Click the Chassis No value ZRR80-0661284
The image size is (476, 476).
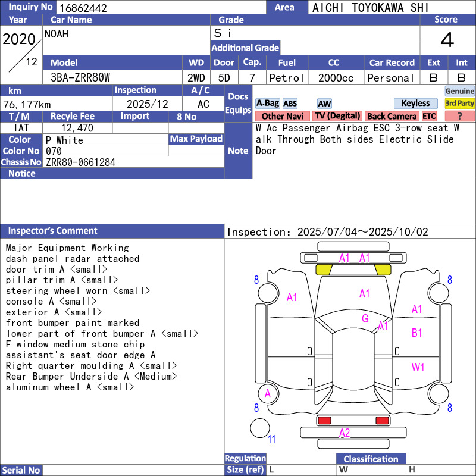pos(80,162)
